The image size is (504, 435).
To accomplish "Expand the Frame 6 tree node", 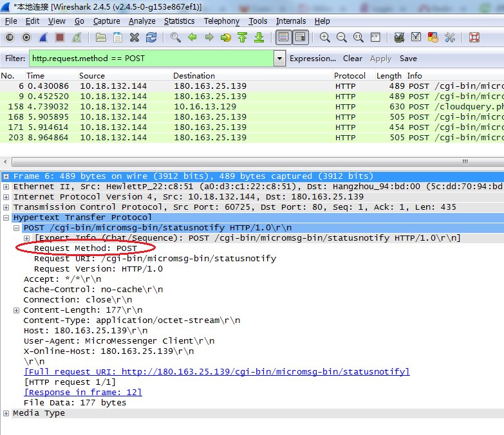I will tap(6, 176).
